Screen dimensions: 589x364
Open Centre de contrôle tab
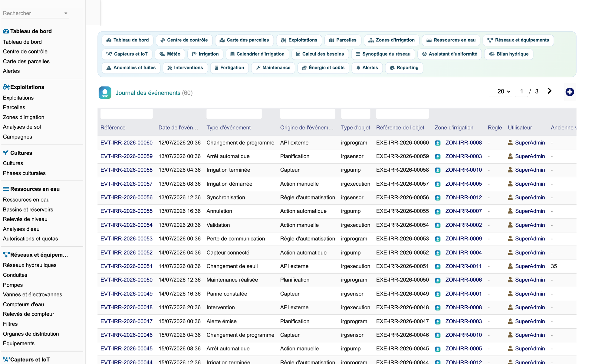(x=184, y=40)
